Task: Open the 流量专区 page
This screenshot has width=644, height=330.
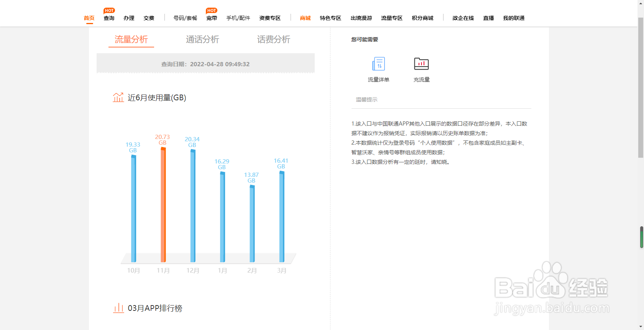Action: (x=392, y=18)
